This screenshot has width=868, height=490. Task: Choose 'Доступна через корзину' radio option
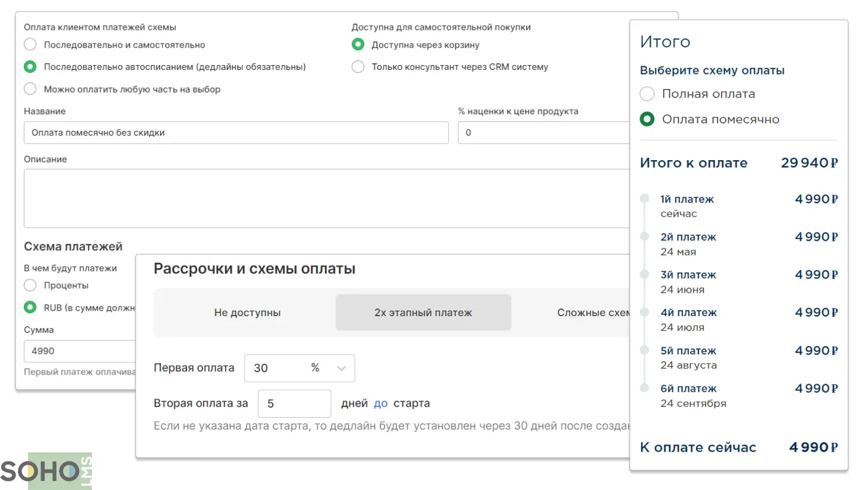358,45
